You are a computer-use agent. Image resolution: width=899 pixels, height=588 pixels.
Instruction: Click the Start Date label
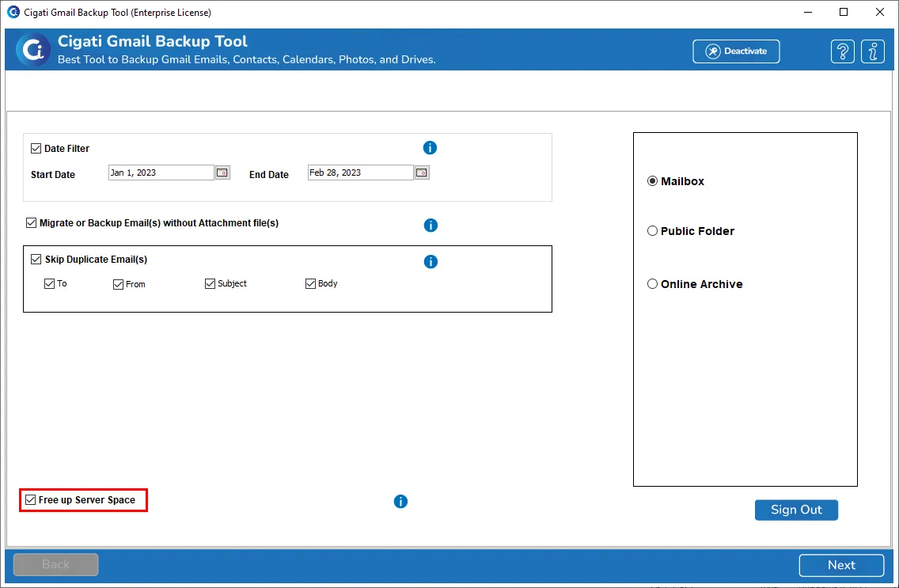(53, 175)
